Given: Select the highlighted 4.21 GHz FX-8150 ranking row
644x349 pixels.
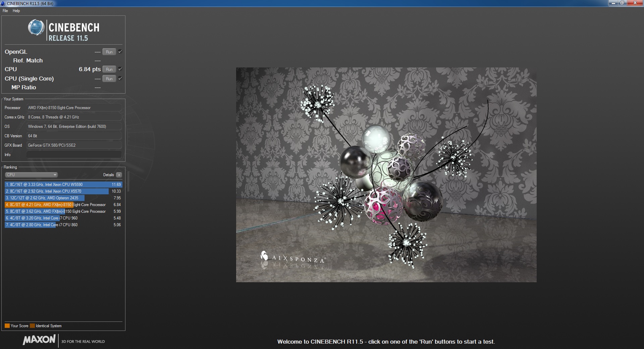Looking at the screenshot, I should point(63,205).
